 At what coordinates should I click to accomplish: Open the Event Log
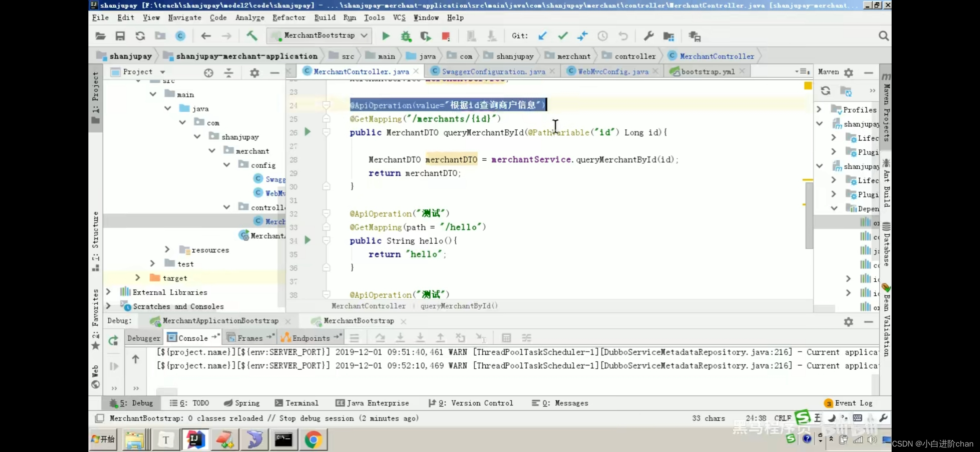[x=848, y=403]
